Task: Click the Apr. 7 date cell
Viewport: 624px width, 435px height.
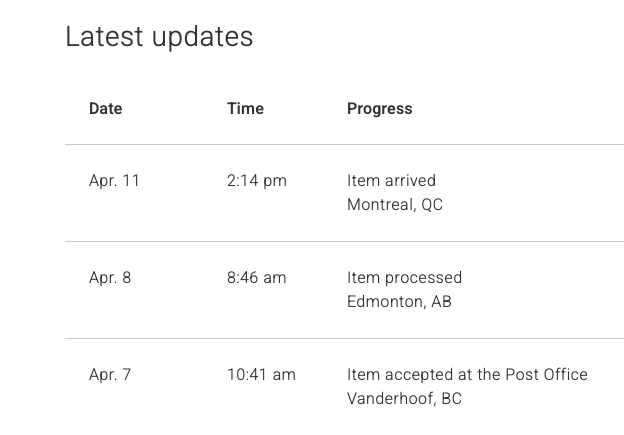Action: pos(110,375)
